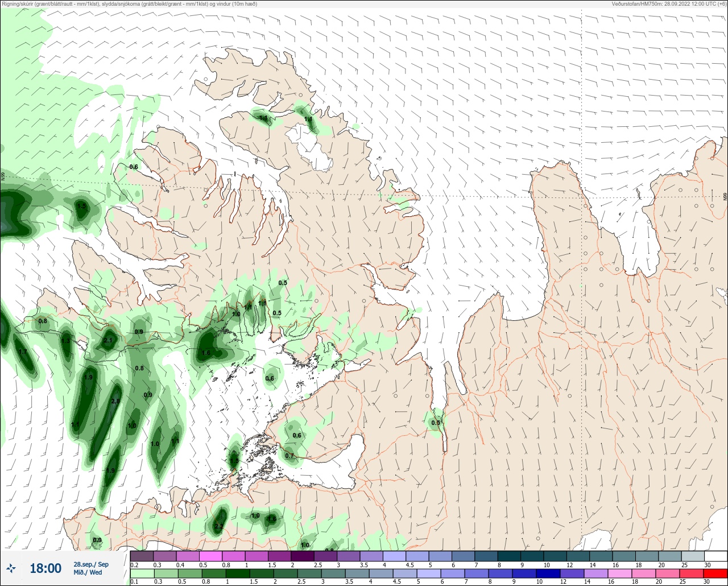The width and height of the screenshot is (728, 586).
Task: Click the 18:00 forecast time label
Action: [x=45, y=568]
